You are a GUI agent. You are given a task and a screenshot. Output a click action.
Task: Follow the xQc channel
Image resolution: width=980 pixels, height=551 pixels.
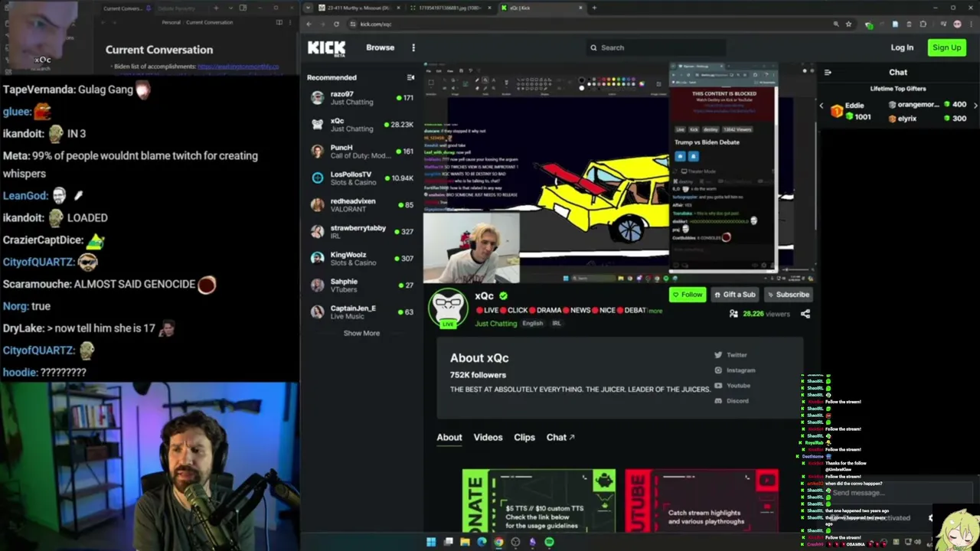click(687, 295)
